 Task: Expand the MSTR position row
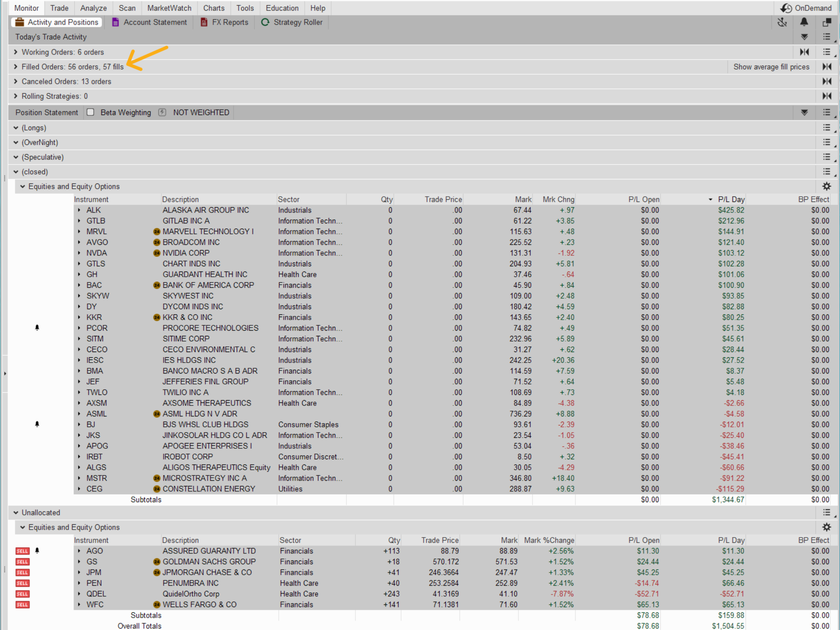click(x=79, y=478)
